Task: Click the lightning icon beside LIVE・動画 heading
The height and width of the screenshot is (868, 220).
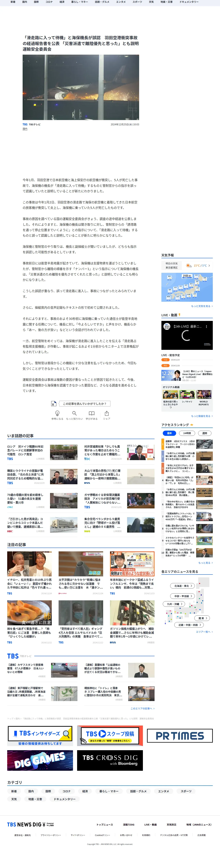Action: point(180,315)
